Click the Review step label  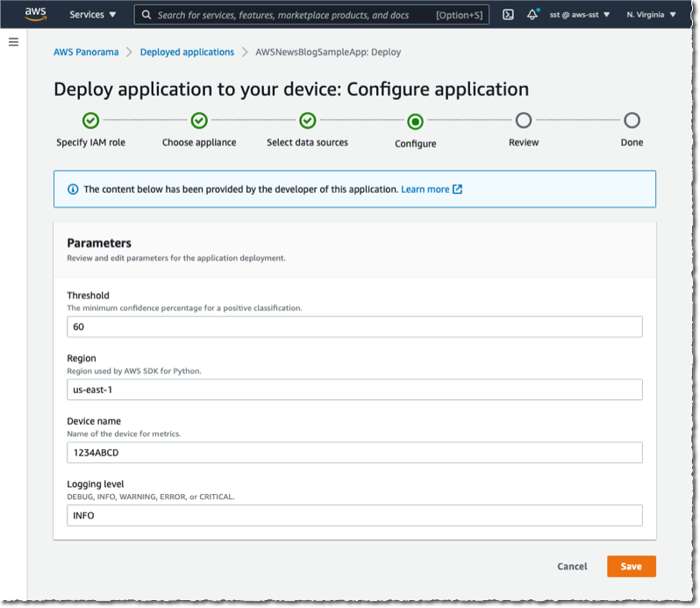coord(524,142)
